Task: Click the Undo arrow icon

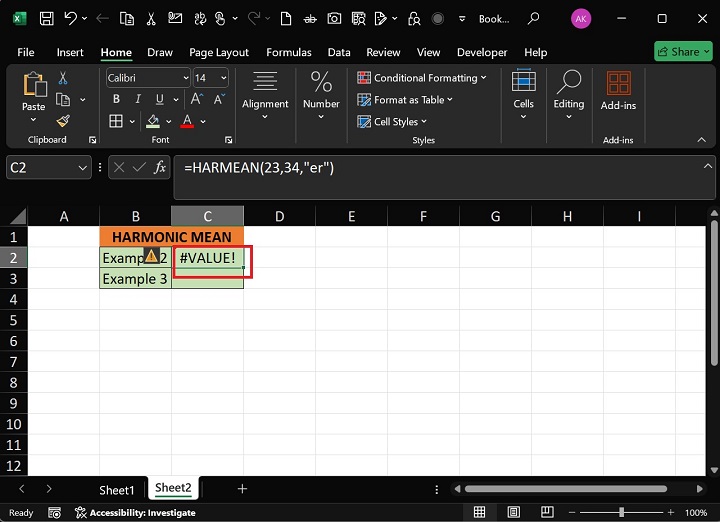Action: coord(70,18)
